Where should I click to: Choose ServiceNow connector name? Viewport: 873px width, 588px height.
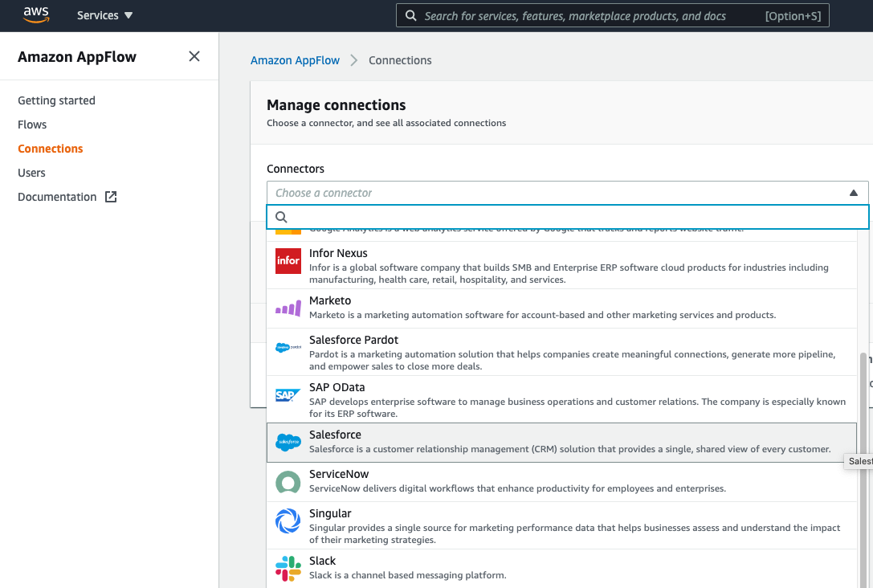[338, 475]
